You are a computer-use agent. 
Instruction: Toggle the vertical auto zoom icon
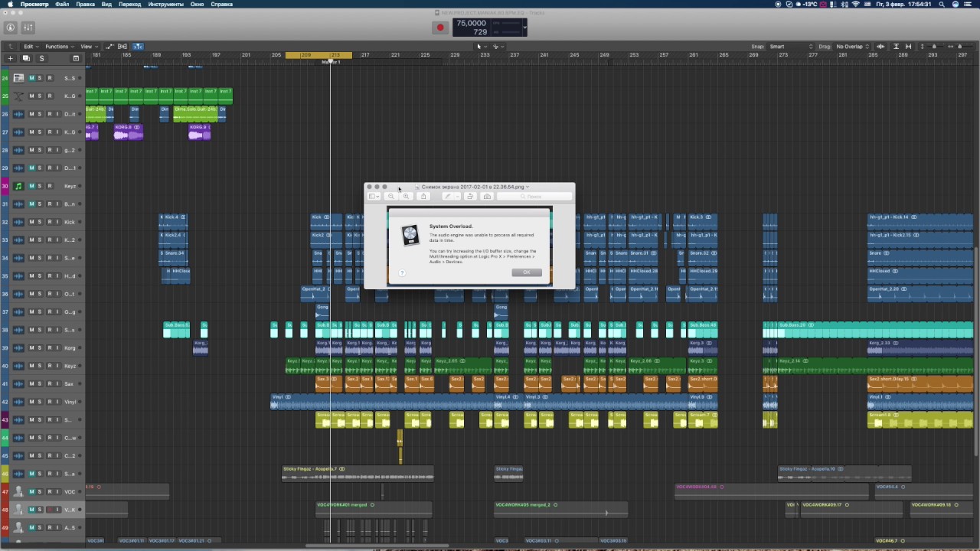(x=897, y=47)
